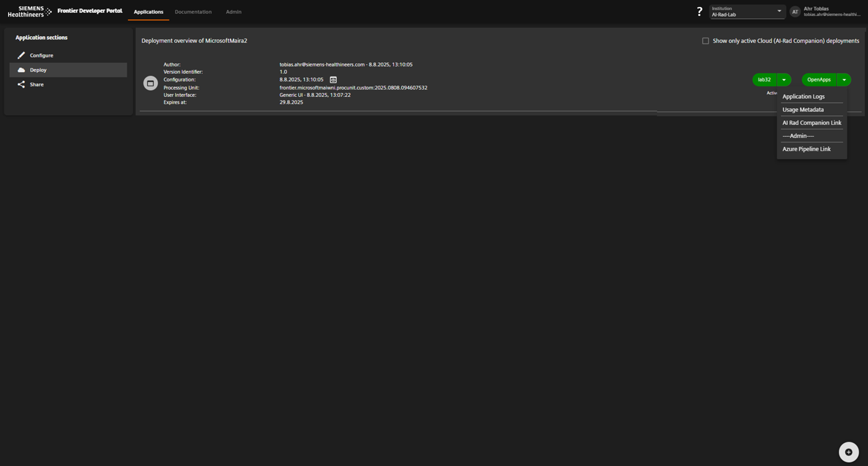Click the Siemens Healthineers logo
868x466 pixels.
click(29, 11)
